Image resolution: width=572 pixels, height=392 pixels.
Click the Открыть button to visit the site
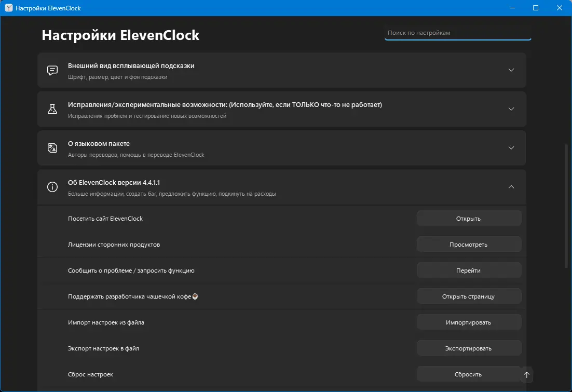point(469,219)
